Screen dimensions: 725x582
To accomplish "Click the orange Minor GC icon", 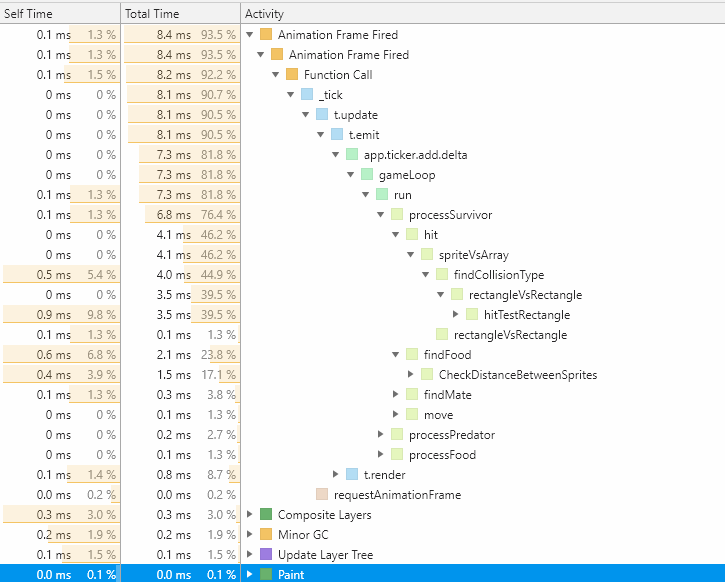I will pos(265,535).
